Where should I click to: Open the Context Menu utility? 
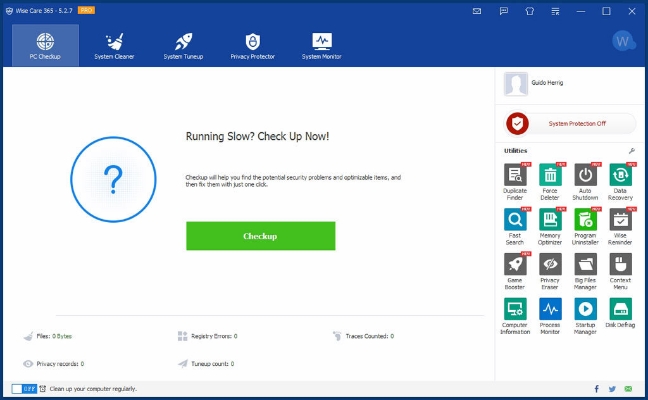click(620, 271)
